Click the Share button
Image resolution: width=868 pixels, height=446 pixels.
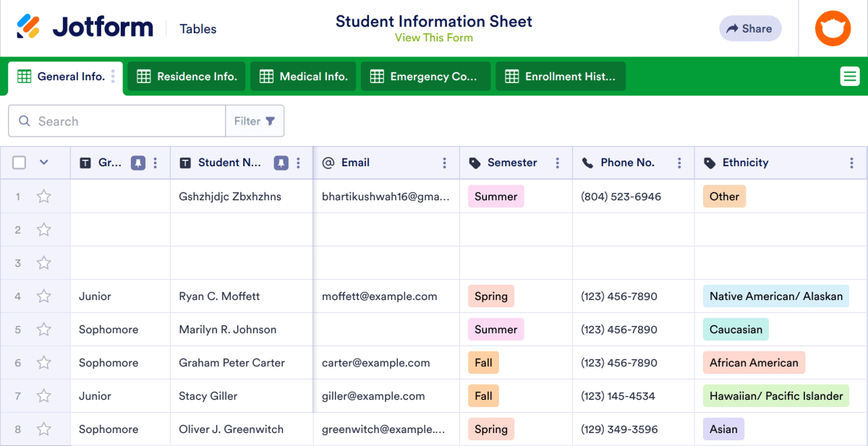pyautogui.click(x=750, y=28)
